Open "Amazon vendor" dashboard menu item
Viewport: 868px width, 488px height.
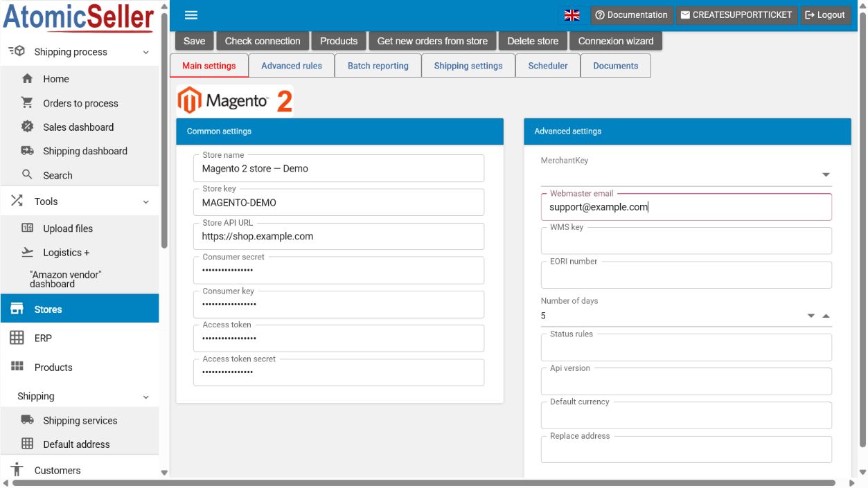[x=66, y=279]
